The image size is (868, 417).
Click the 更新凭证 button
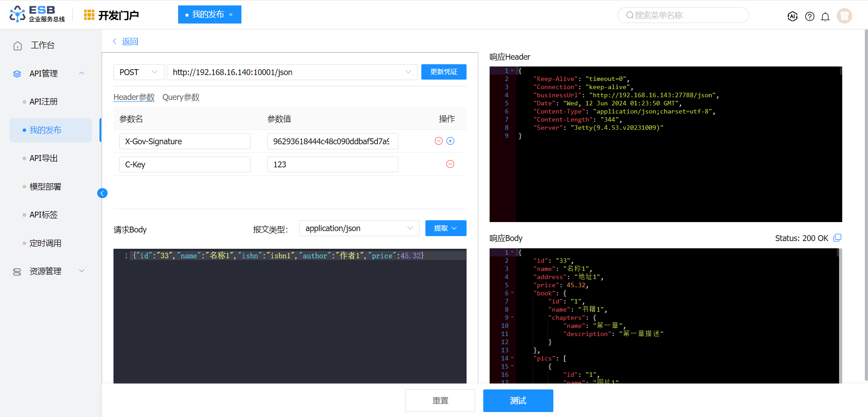443,72
